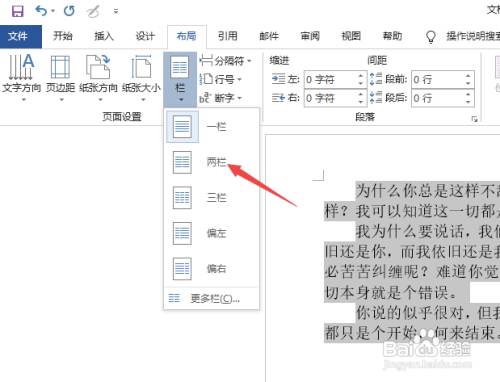Switch to the 帮助 tab
The width and height of the screenshot is (500, 382).
pos(392,36)
